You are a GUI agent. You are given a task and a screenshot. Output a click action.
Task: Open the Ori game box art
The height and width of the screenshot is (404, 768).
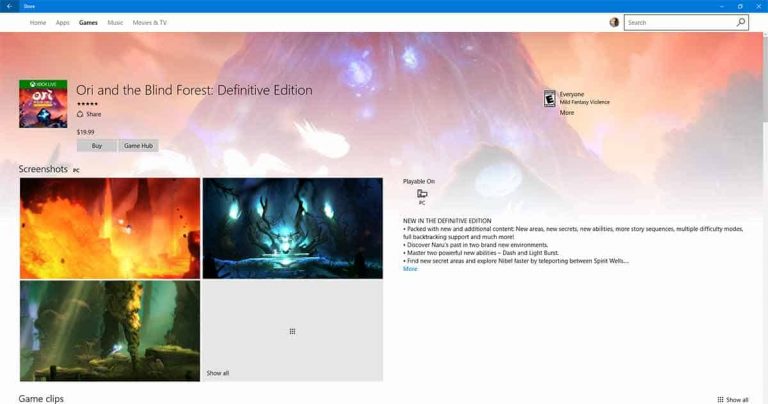point(43,104)
